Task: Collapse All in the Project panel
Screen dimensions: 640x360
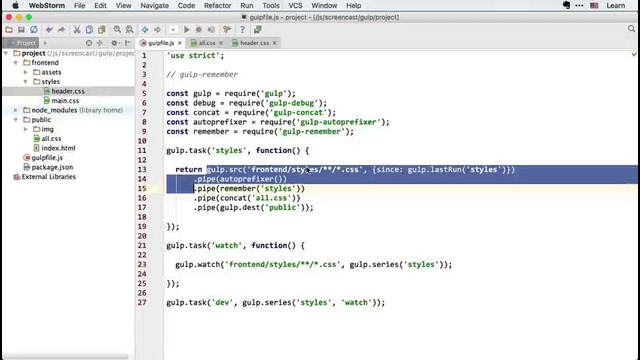Action: click(100, 43)
